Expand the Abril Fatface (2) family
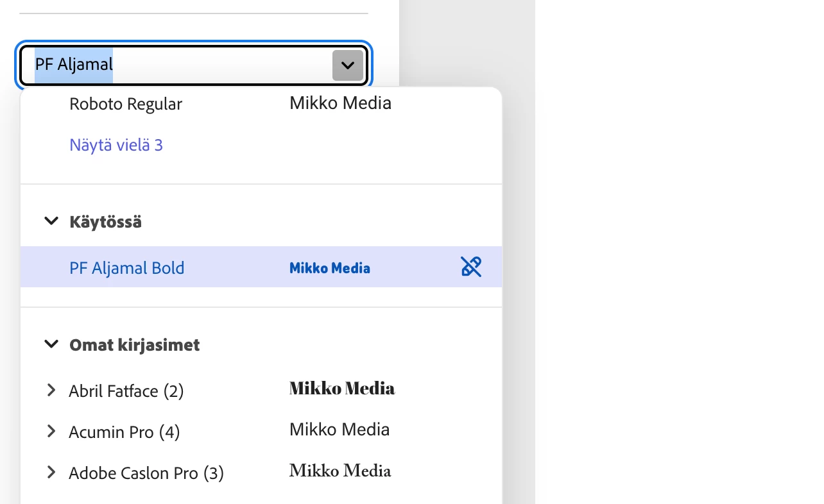Viewport: 824px width, 504px height. point(51,390)
